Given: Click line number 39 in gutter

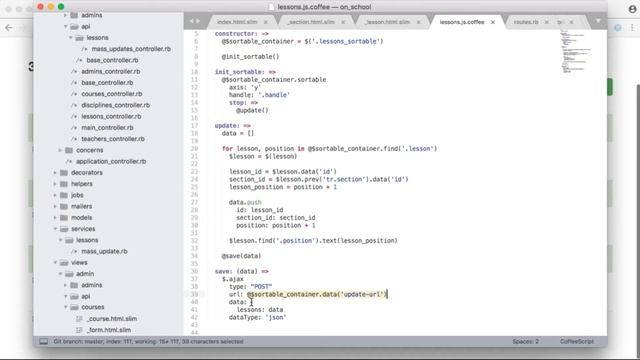Looking at the screenshot, I should coord(194,294).
